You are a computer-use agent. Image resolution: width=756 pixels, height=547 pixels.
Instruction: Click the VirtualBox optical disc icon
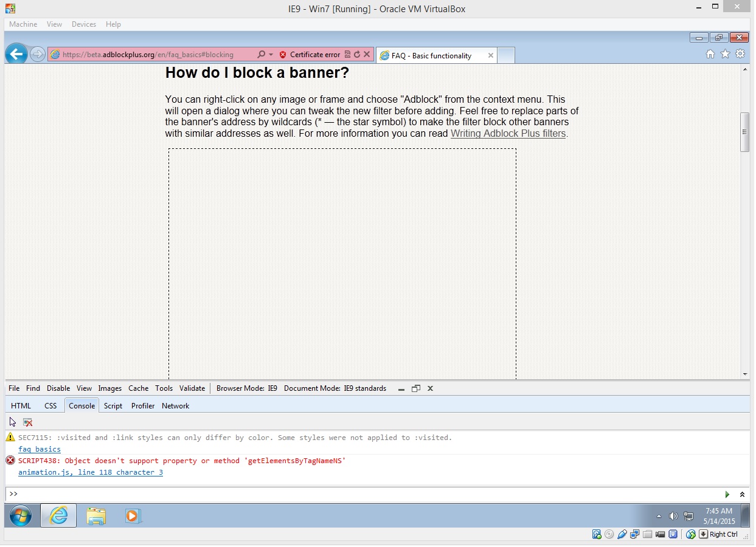point(609,535)
